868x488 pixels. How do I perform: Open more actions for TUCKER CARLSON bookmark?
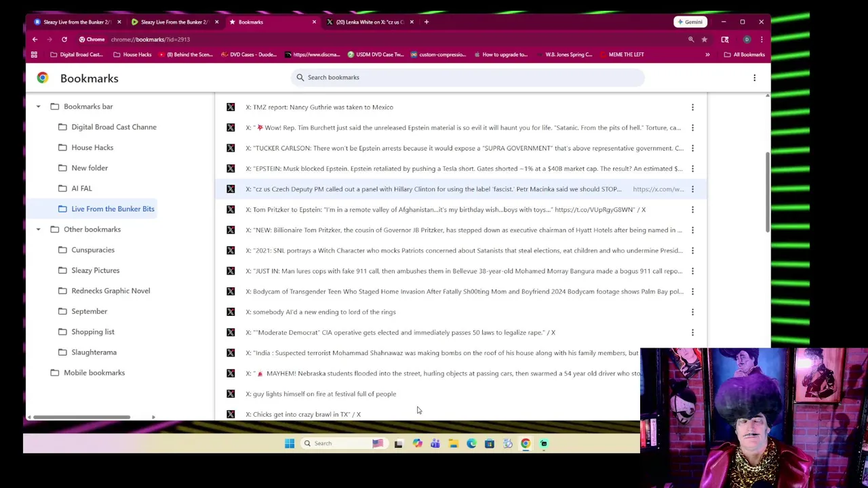coord(692,148)
